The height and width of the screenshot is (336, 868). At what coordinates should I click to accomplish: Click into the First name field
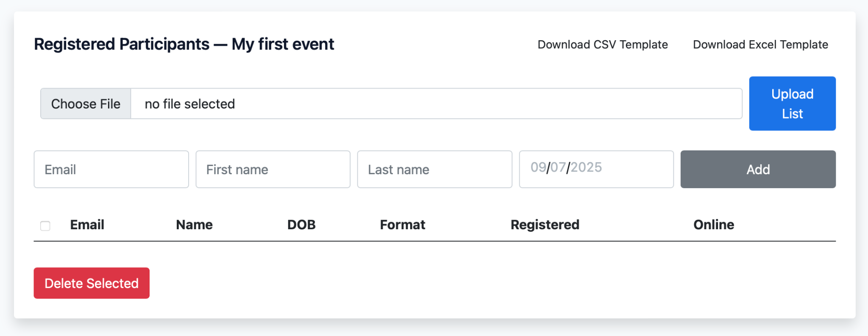pyautogui.click(x=273, y=169)
